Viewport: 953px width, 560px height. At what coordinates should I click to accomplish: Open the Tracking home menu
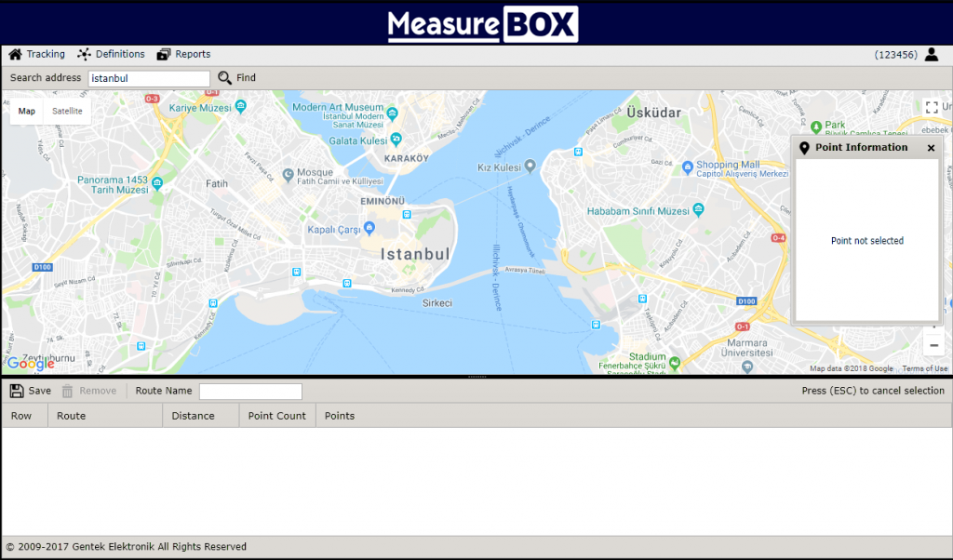click(36, 54)
